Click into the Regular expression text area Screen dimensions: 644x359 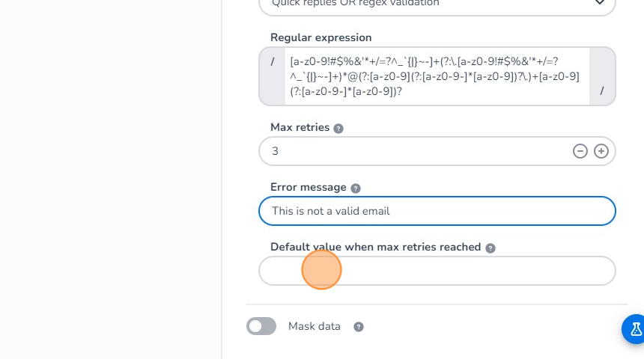coord(437,76)
